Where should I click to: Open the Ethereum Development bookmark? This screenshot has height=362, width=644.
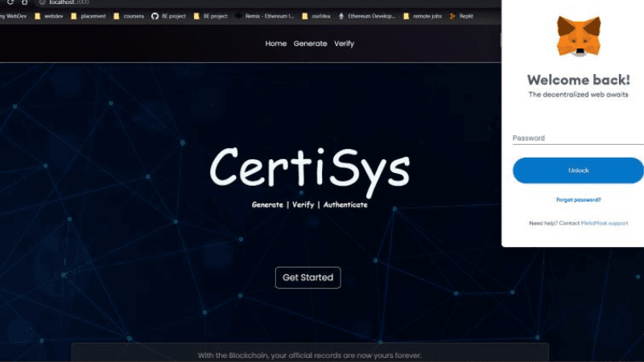coord(367,16)
